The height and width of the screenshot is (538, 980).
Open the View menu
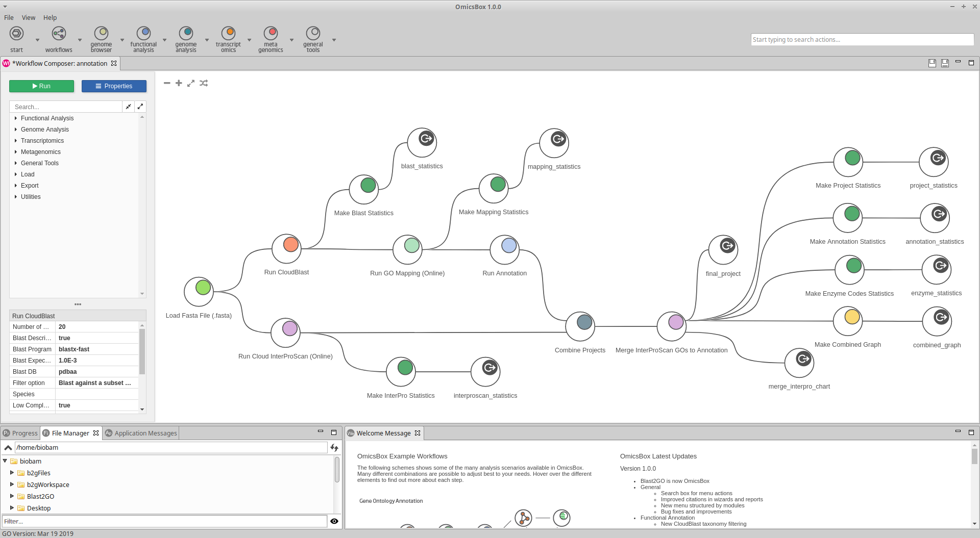point(29,17)
